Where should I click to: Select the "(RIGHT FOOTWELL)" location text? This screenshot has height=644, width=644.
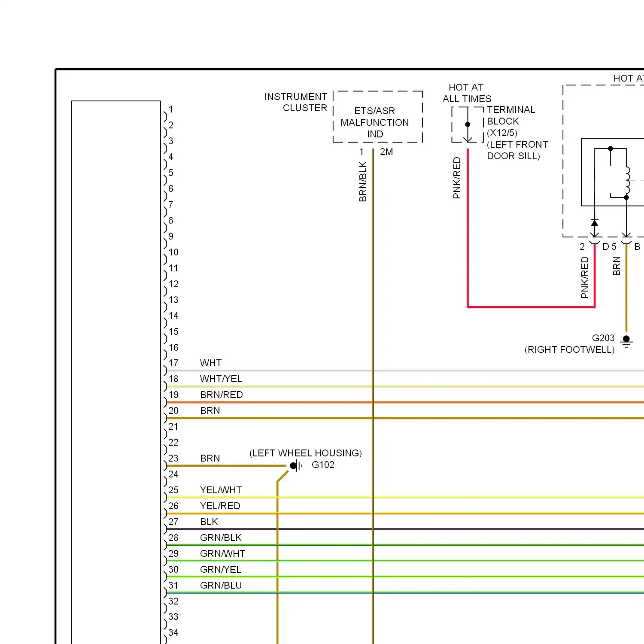[569, 349]
